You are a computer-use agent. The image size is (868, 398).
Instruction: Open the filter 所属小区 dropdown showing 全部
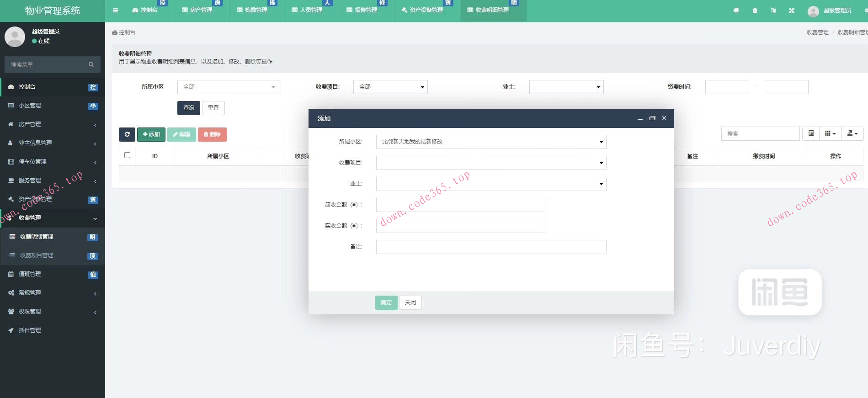(229, 87)
